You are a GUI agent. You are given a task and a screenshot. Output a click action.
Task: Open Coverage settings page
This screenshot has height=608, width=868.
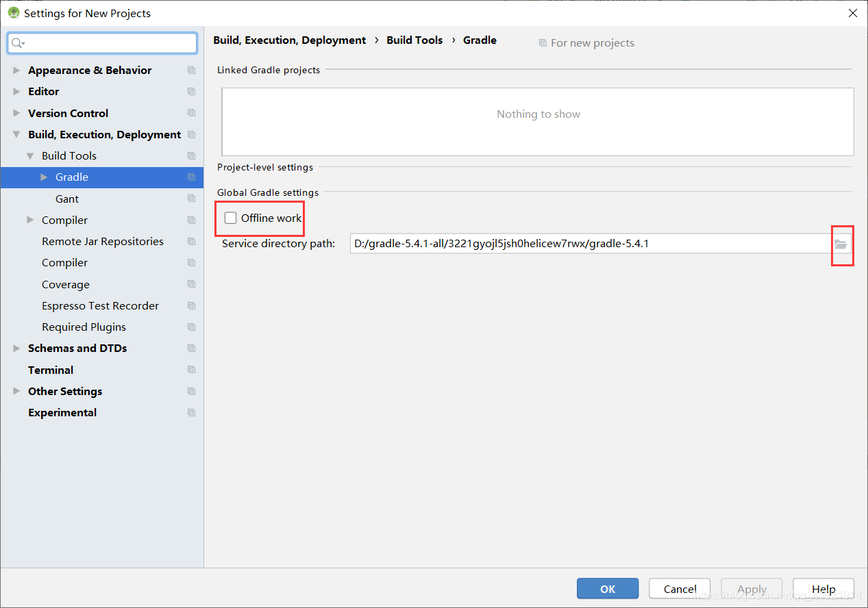66,284
